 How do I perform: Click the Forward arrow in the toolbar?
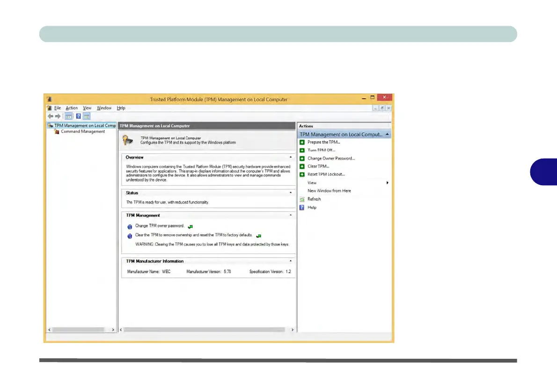(x=58, y=116)
